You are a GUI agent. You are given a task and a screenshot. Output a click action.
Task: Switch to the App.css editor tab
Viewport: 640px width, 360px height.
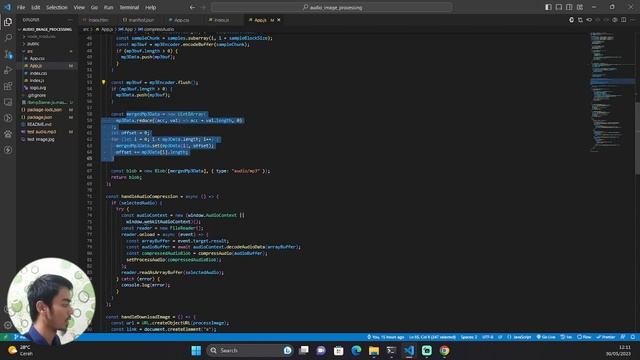click(x=182, y=20)
